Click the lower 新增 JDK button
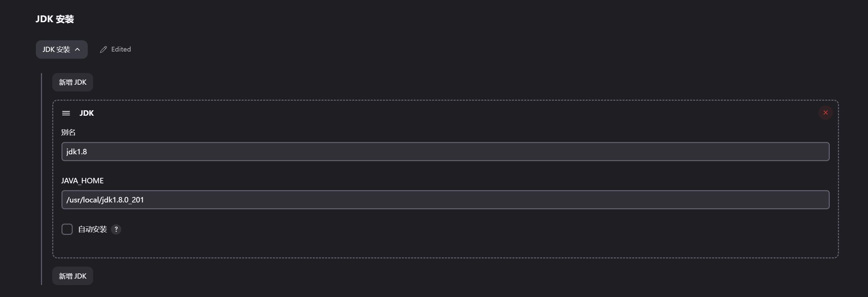This screenshot has width=868, height=297. coord(73,276)
